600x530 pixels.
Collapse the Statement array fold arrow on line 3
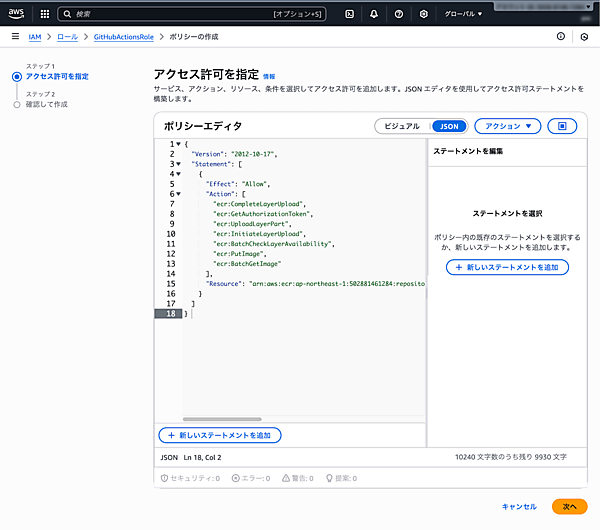177,164
